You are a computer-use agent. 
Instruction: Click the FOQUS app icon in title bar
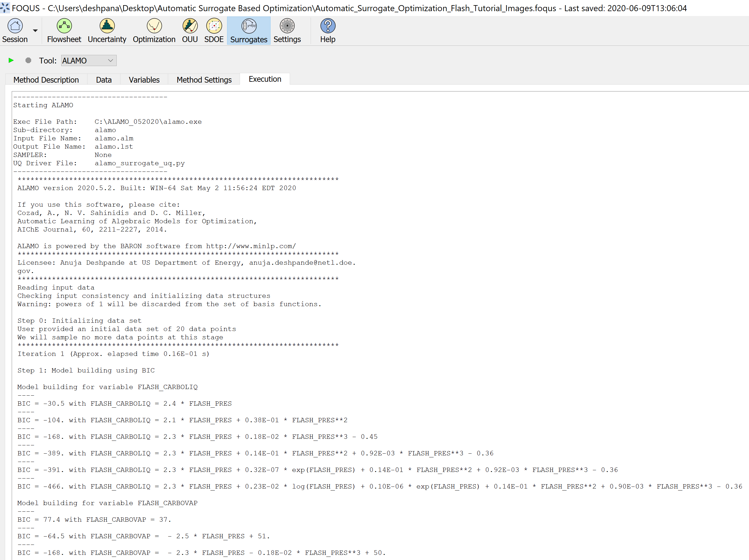click(x=5, y=7)
